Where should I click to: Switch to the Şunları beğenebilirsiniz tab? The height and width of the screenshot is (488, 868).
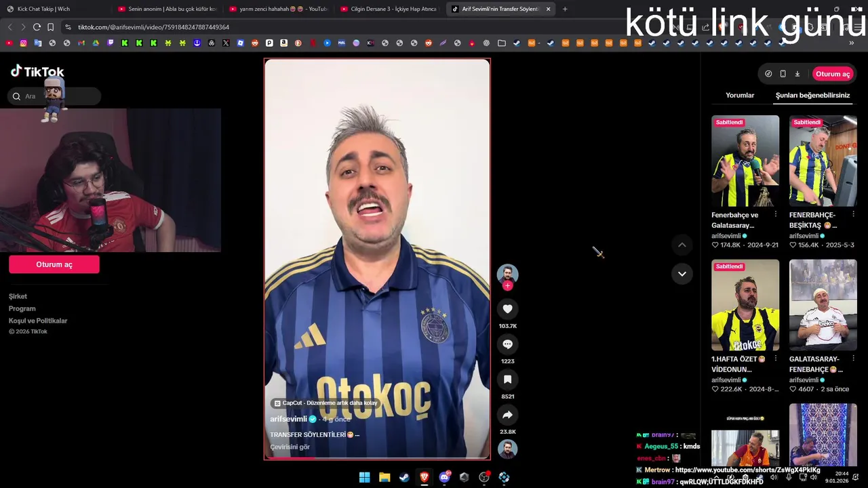[x=812, y=96]
